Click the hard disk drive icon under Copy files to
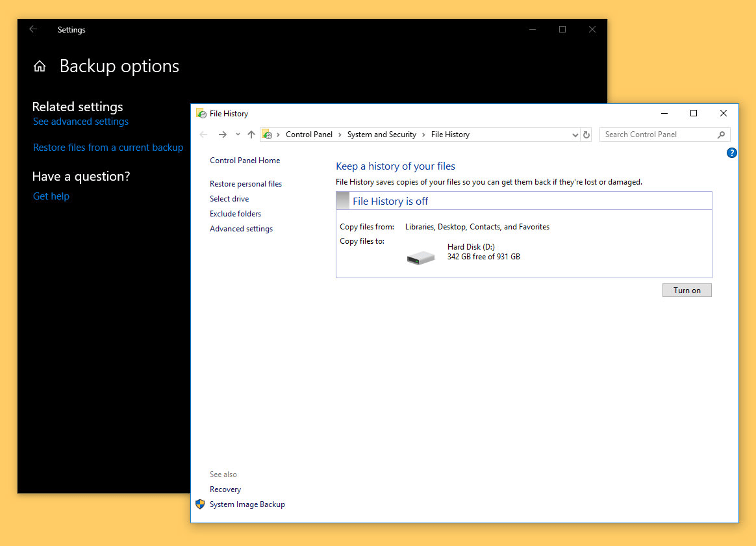The width and height of the screenshot is (756, 546). (x=420, y=256)
